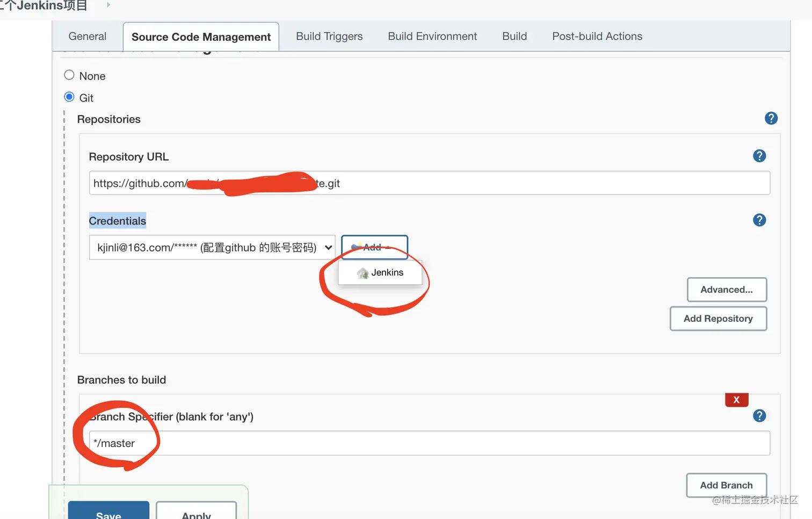This screenshot has width=812, height=519.
Task: Delete the branch with red X button
Action: click(736, 400)
